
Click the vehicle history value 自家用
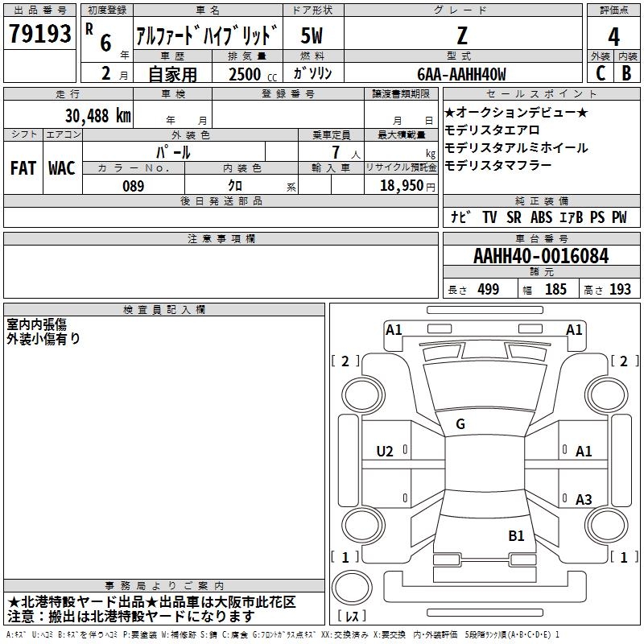point(172,74)
